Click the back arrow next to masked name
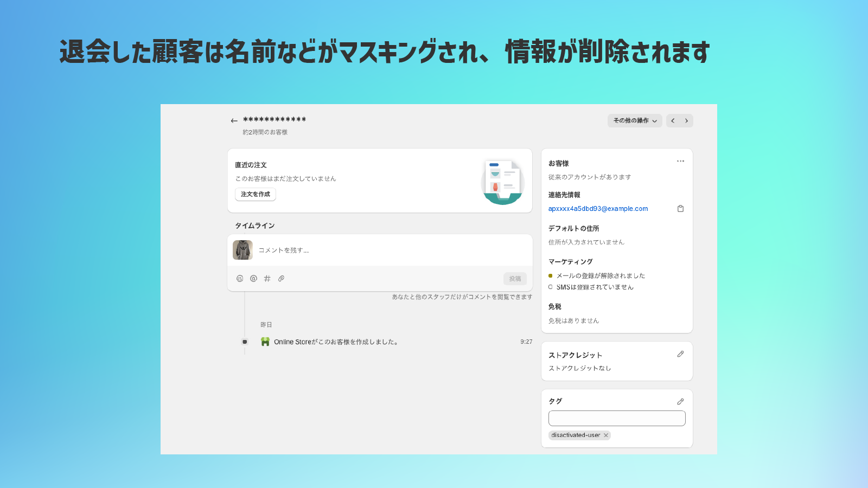Image resolution: width=868 pixels, height=488 pixels. 234,120
